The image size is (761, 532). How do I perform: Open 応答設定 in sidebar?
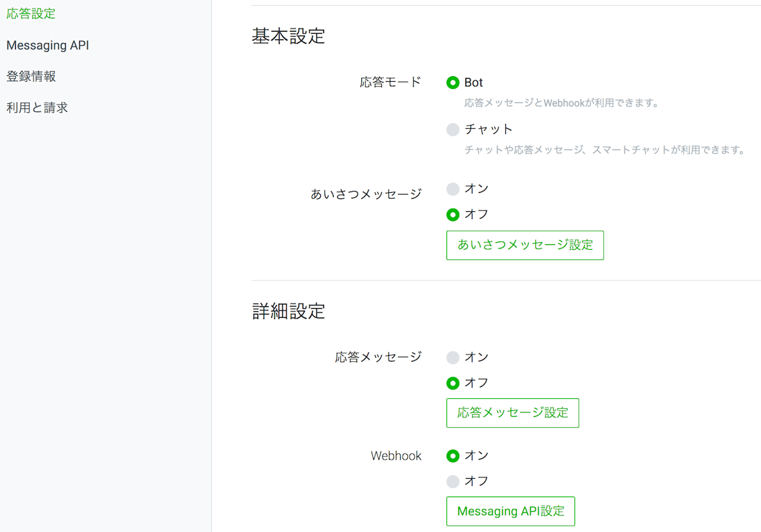pos(31,14)
